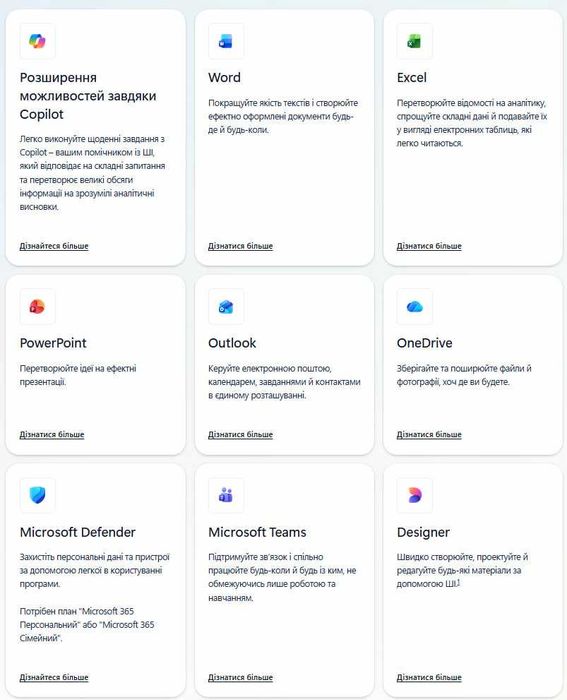
Task: Click the Word app icon
Action: pos(226,42)
